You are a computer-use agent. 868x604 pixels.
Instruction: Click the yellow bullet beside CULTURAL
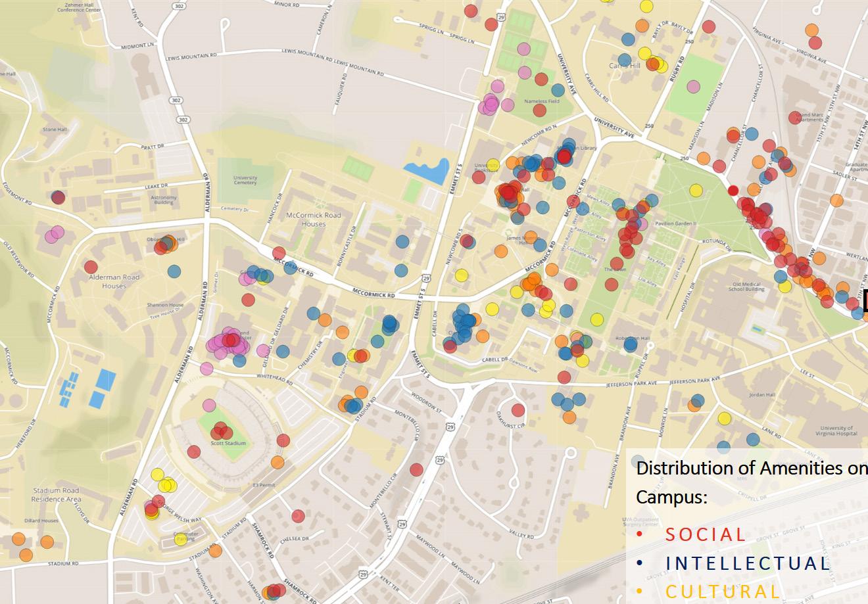pyautogui.click(x=640, y=592)
